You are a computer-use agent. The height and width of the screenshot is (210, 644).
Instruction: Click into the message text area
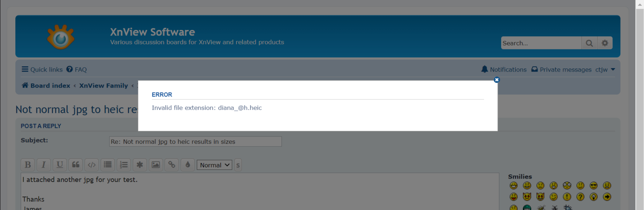coord(260,191)
